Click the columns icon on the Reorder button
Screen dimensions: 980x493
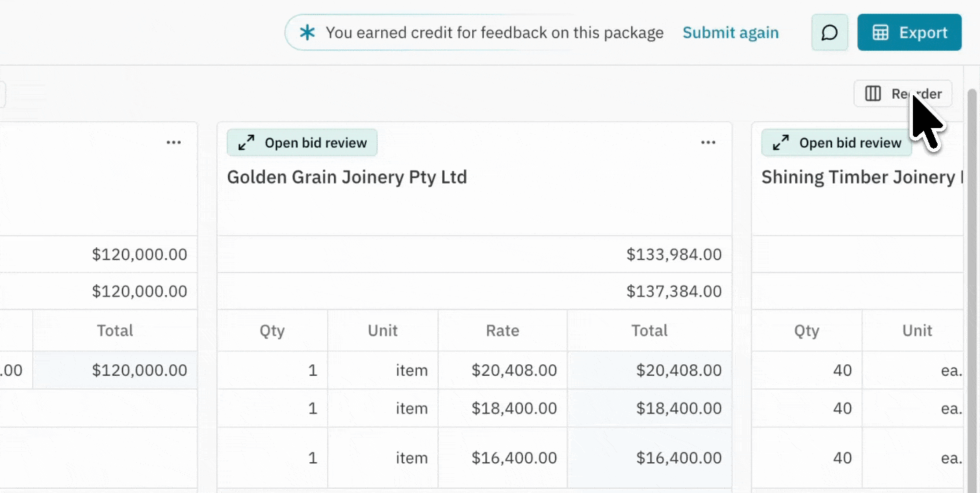(x=873, y=94)
